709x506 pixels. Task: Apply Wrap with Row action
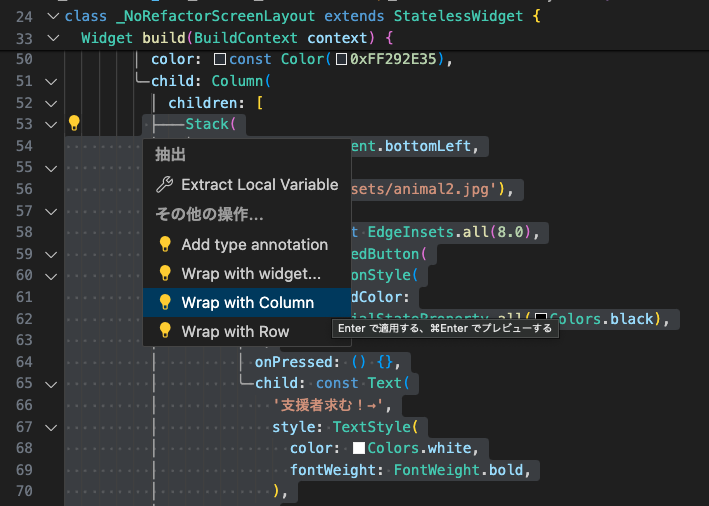[247, 331]
